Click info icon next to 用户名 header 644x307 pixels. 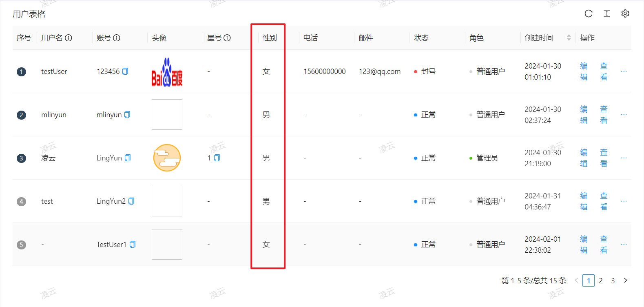[x=69, y=38]
